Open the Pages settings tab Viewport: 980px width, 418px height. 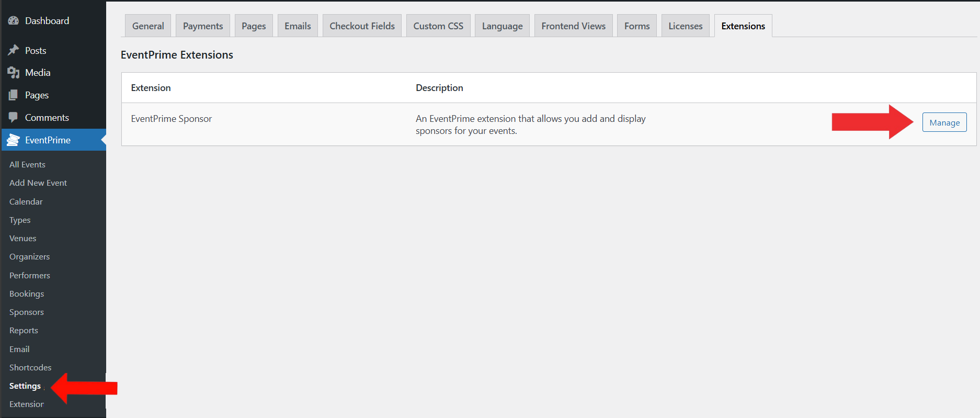click(254, 26)
